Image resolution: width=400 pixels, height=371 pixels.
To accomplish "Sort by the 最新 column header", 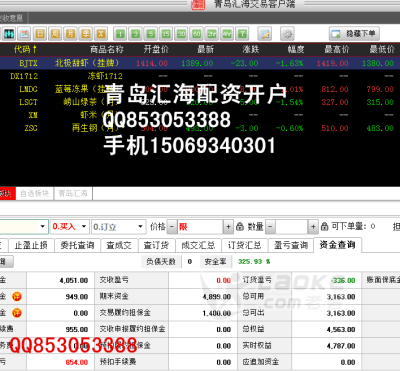I will (205, 49).
